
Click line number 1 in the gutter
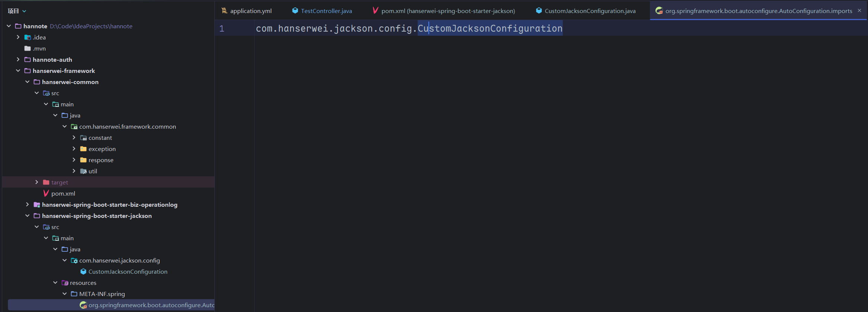click(x=222, y=29)
